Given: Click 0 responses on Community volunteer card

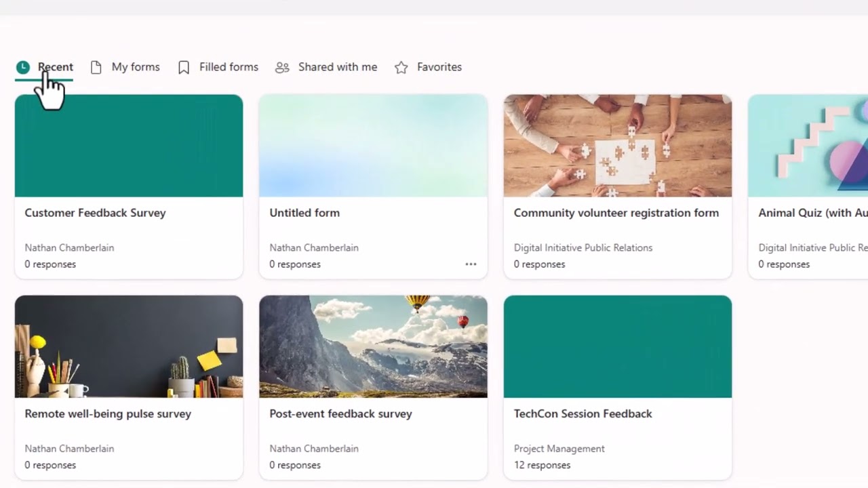Looking at the screenshot, I should (539, 264).
